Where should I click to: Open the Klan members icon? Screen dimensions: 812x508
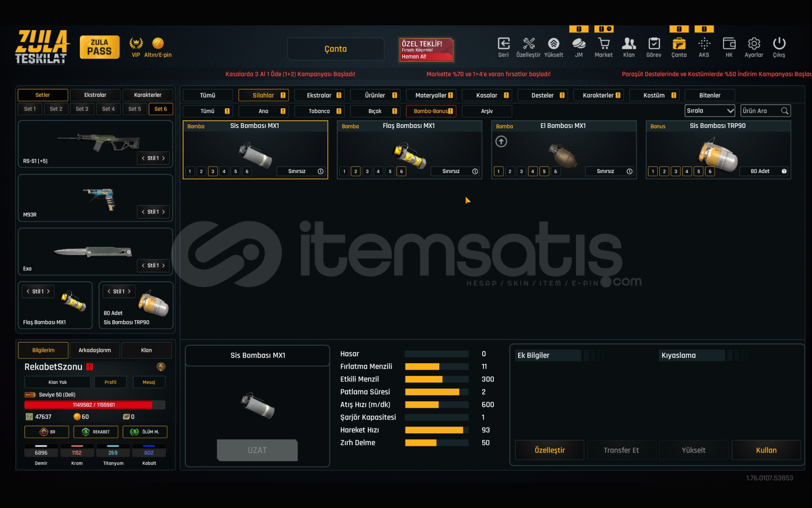coord(629,44)
